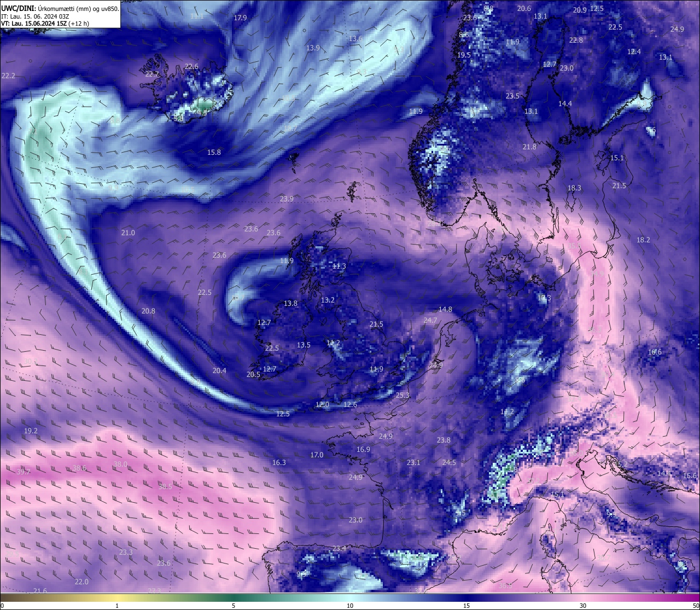700x610 pixels.
Task: Click the 13.9 value northeast of Iceland
Action: pos(313,48)
